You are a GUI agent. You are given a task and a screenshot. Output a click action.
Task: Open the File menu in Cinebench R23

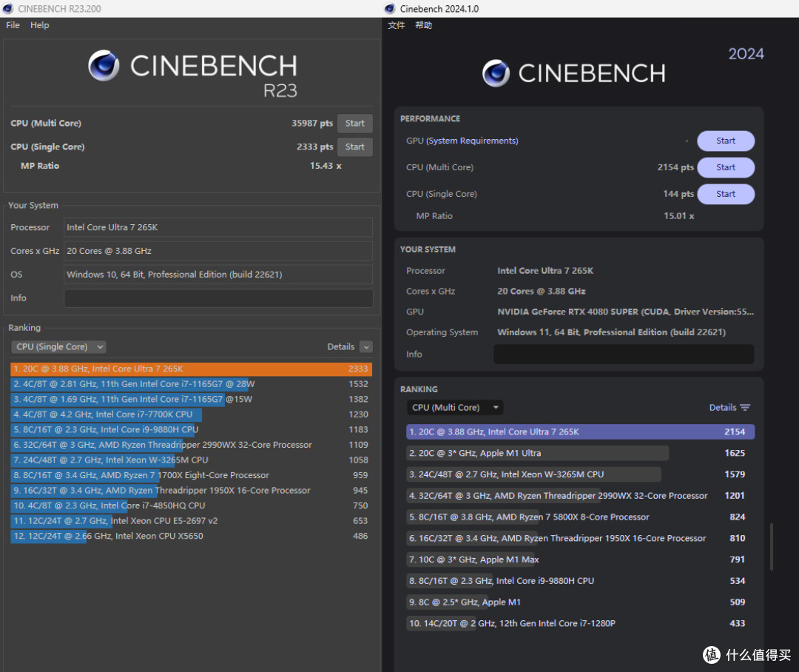(13, 25)
